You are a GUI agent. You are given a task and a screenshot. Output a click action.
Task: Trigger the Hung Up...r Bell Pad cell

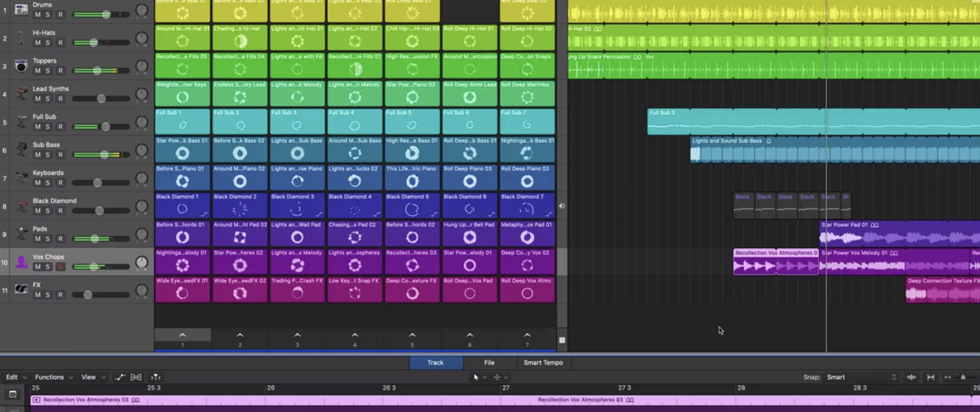tap(470, 234)
